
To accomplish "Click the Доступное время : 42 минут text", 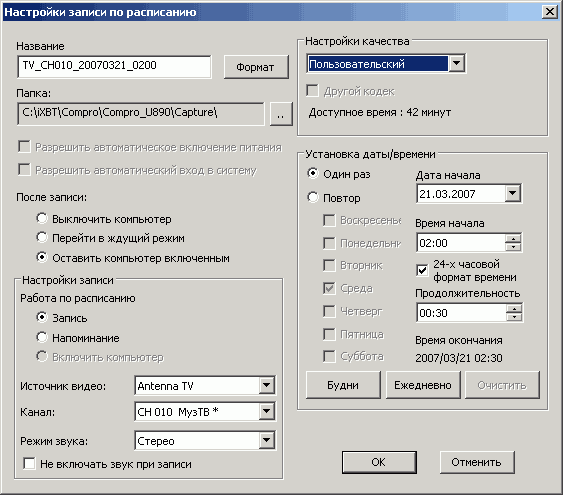I will coord(380,113).
